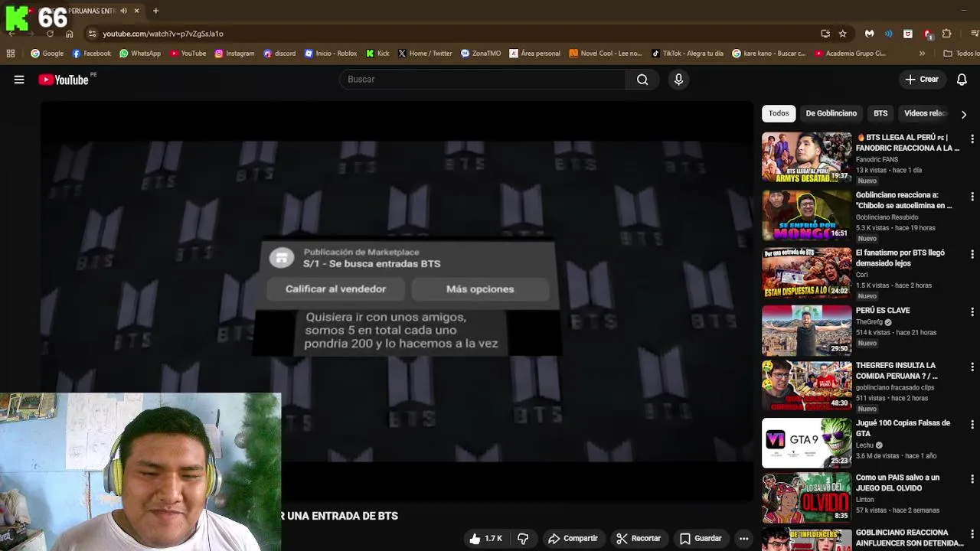Screen dimensions: 980x551
Task: Mute the tab using the speaker icon
Action: (124, 11)
